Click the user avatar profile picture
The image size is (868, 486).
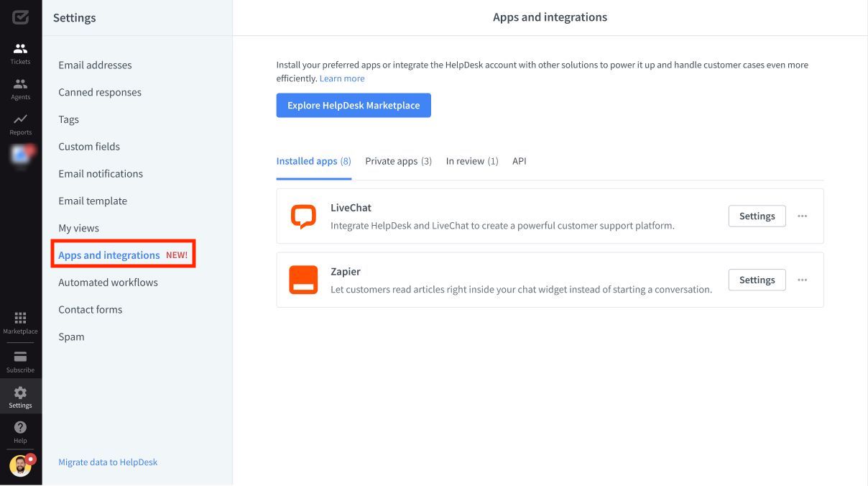click(x=20, y=466)
